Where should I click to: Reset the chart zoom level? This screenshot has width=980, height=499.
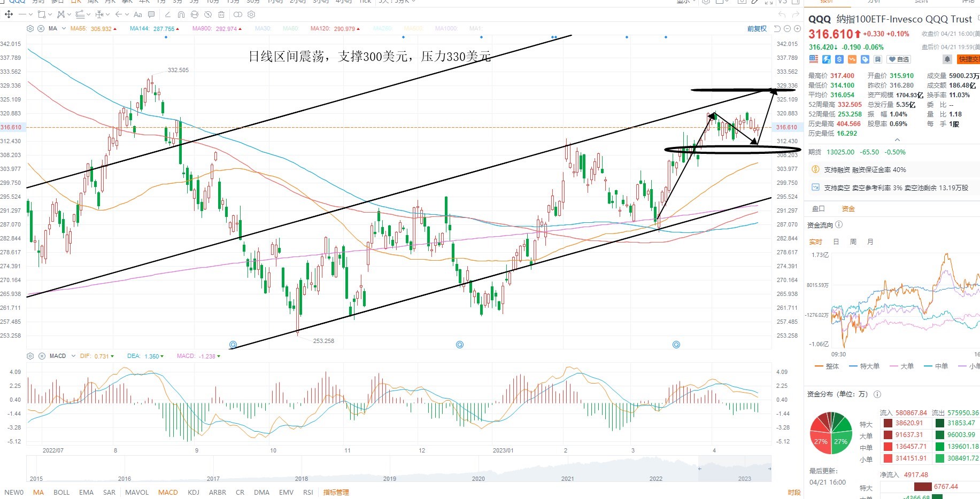[x=777, y=28]
